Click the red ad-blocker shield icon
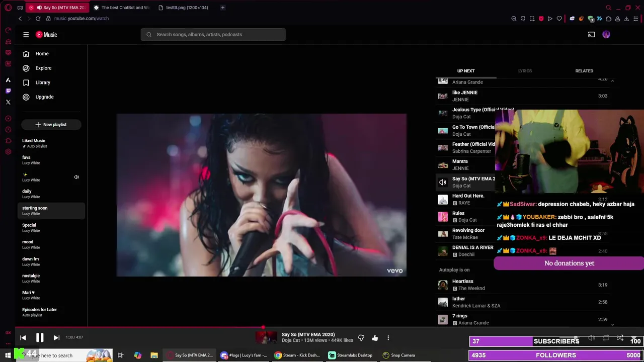 (x=541, y=19)
